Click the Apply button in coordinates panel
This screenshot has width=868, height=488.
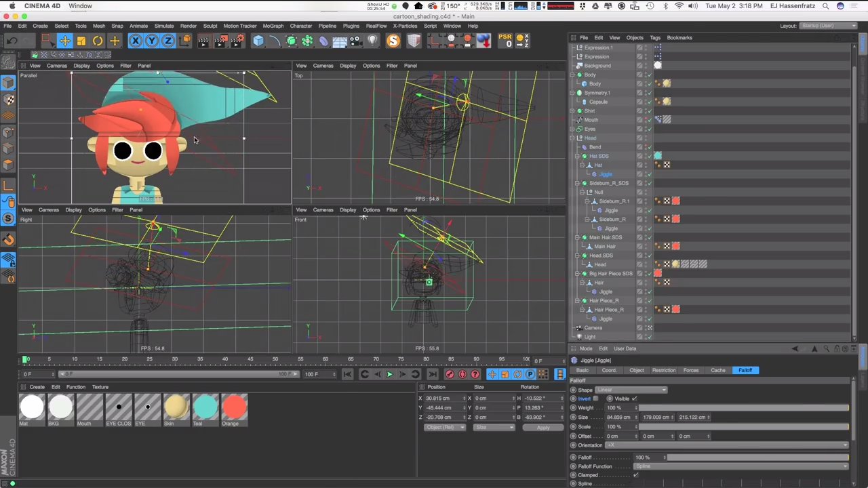pos(542,428)
